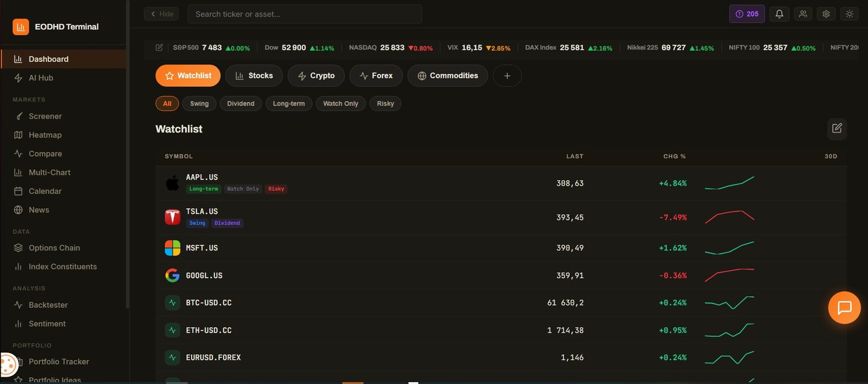The image size is (868, 384).
Task: Open the chat support bubble
Action: [844, 308]
